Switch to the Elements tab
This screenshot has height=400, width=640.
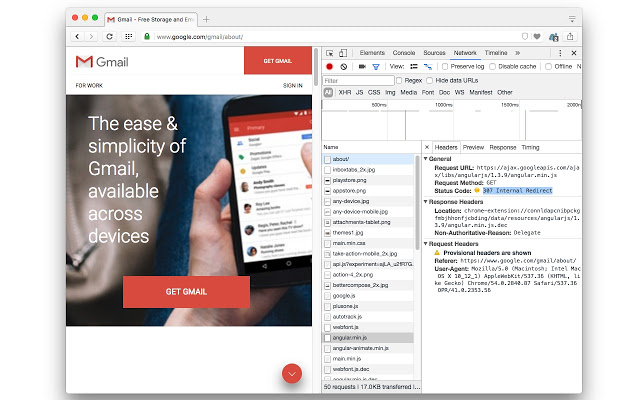point(372,53)
